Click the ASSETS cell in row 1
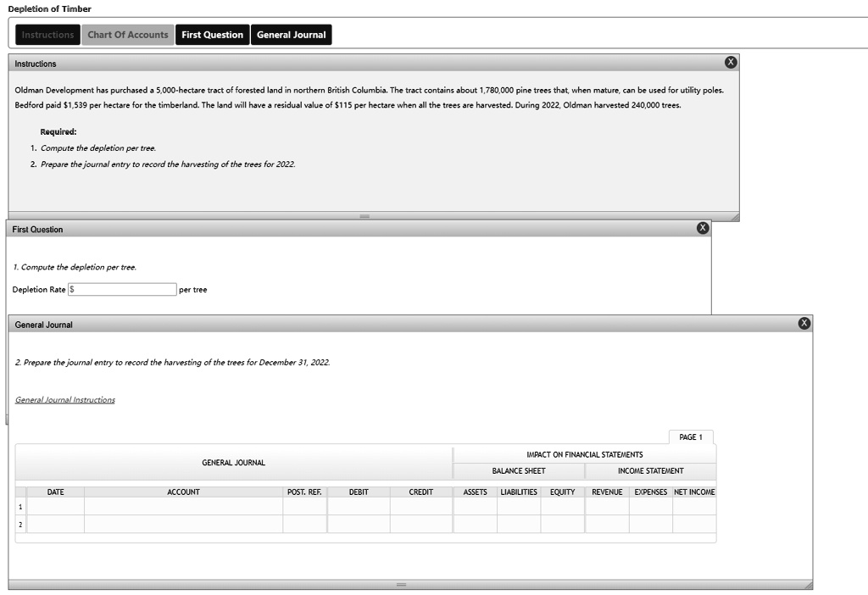 [475, 506]
